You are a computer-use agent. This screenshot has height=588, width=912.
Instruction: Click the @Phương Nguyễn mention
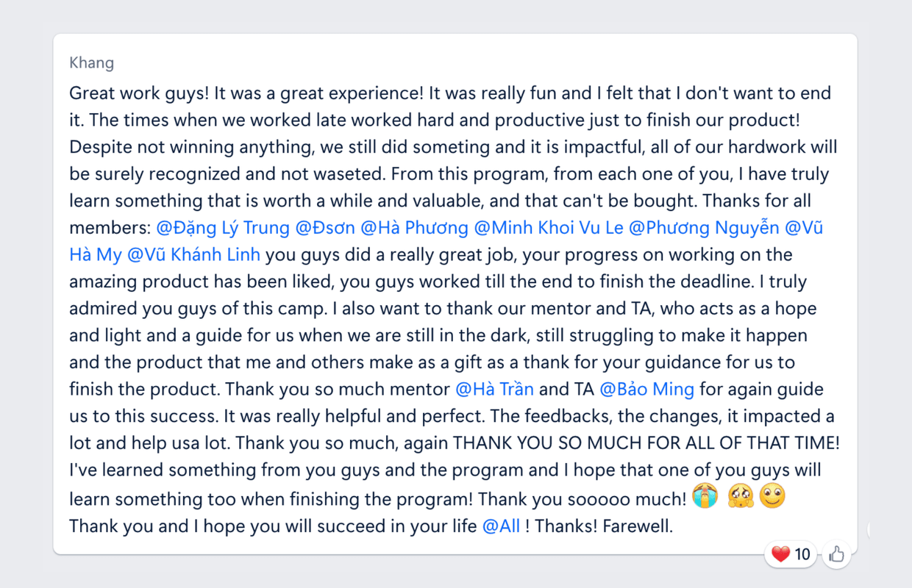point(704,228)
